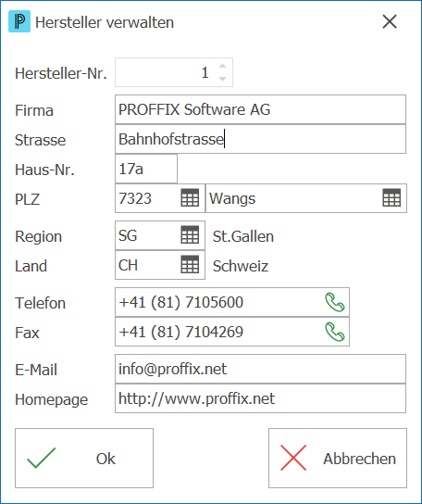The width and height of the screenshot is (422, 504).
Task: Click the Region label
Action: click(39, 237)
